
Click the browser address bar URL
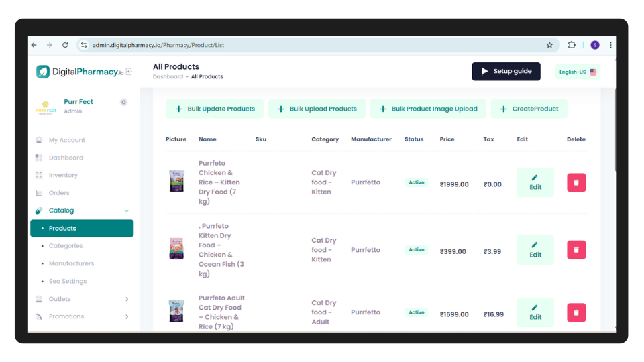click(158, 45)
